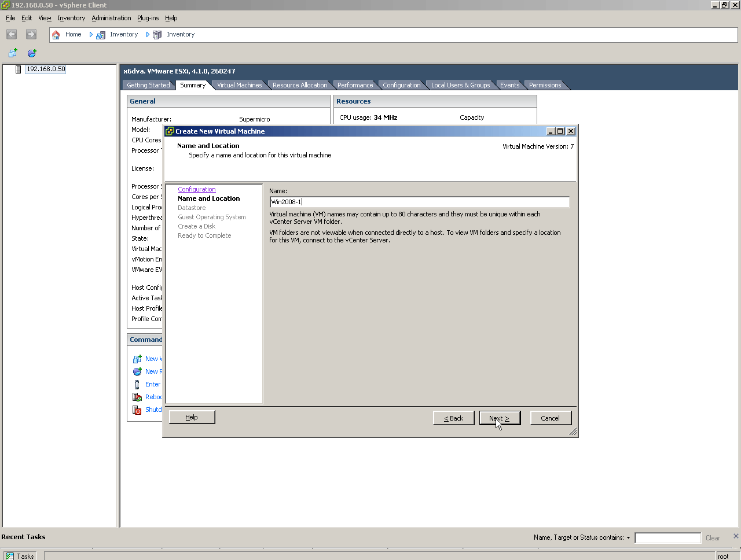The height and width of the screenshot is (560, 741).
Task: Click the Enter maintenance mode command link
Action: click(153, 385)
